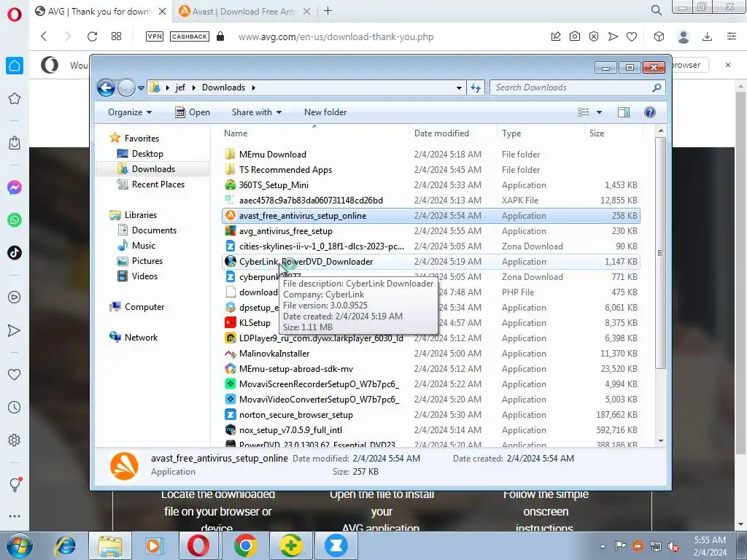Open a new browser tab
The width and height of the screenshot is (747, 560).
(x=328, y=11)
